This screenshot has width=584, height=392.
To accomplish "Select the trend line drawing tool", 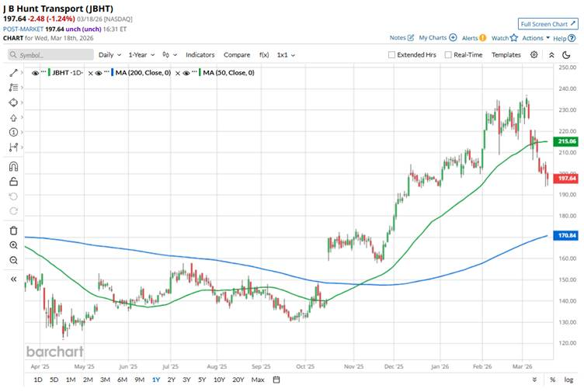I will 13,72.
